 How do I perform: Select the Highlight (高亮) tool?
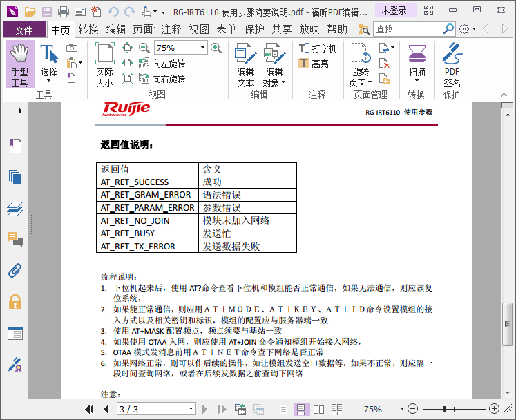[x=314, y=63]
